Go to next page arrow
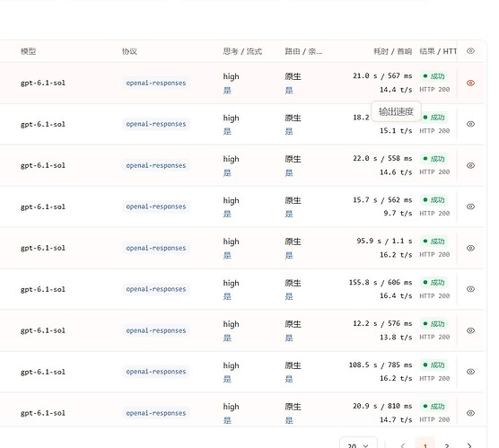This screenshot has height=448, width=499. click(x=469, y=444)
